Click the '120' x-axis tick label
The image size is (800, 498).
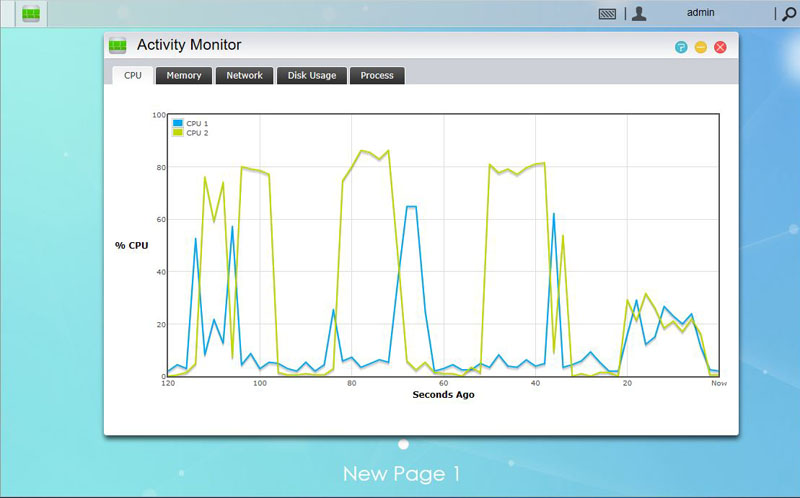[x=168, y=383]
